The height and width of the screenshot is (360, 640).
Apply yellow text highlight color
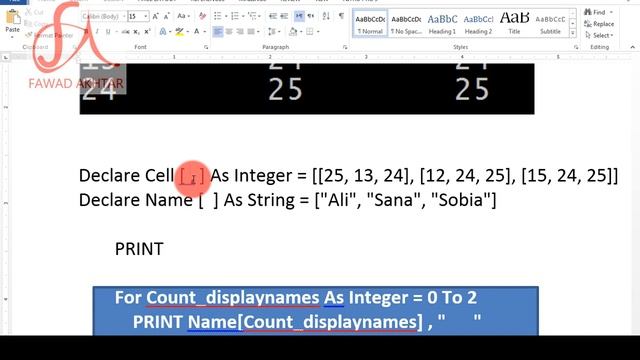coord(179,31)
